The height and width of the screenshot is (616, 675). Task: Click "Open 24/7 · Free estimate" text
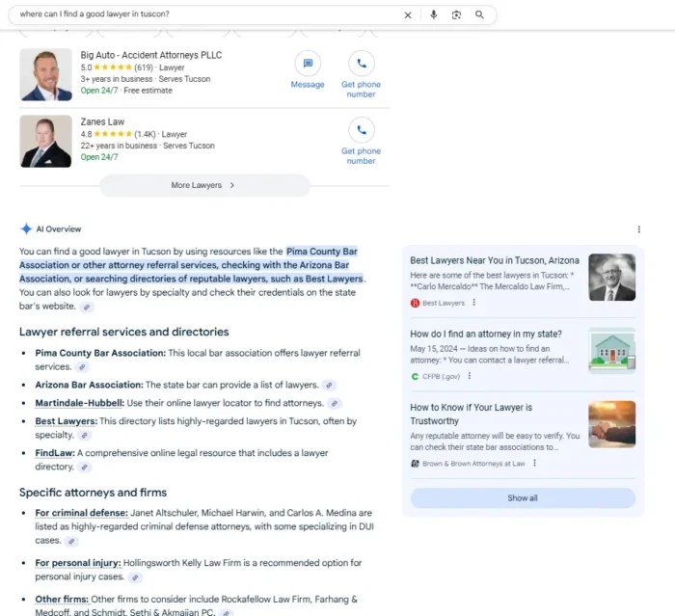[x=126, y=91]
